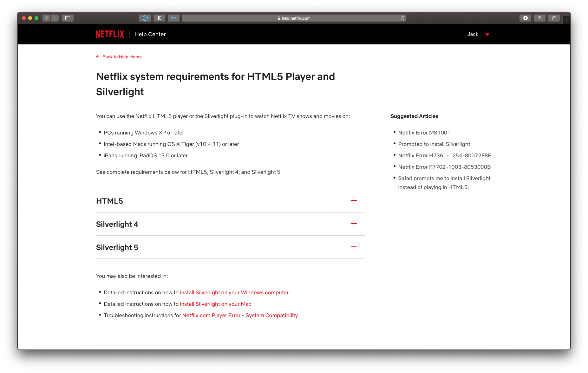
Task: Click You may also be interested in text
Action: 132,276
